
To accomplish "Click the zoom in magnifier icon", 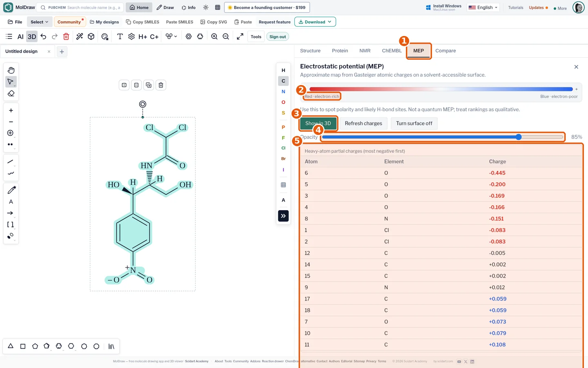I will (214, 37).
